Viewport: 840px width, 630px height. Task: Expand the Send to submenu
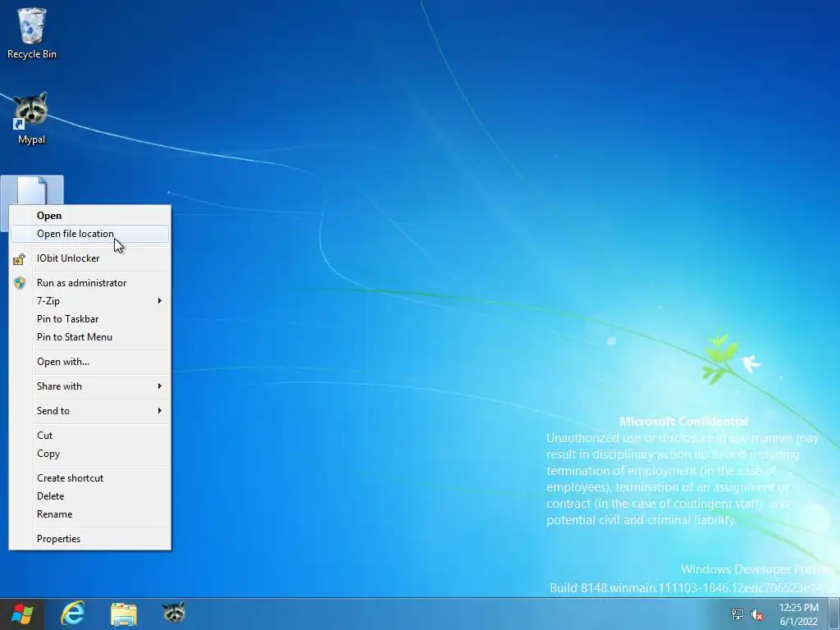(x=90, y=411)
